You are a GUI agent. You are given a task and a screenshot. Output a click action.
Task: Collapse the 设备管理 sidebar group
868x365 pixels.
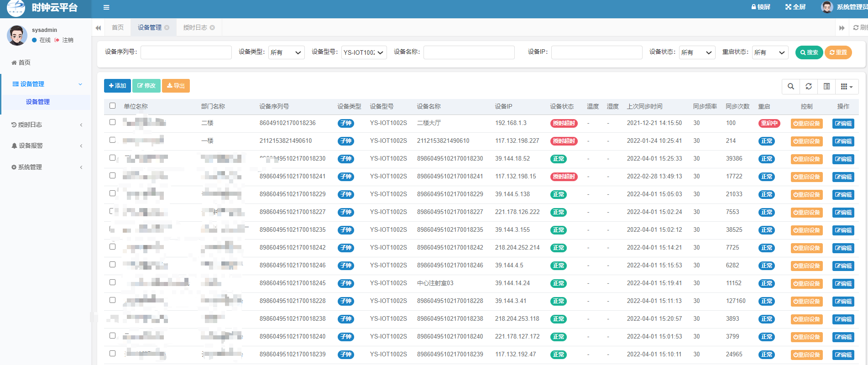click(x=46, y=84)
